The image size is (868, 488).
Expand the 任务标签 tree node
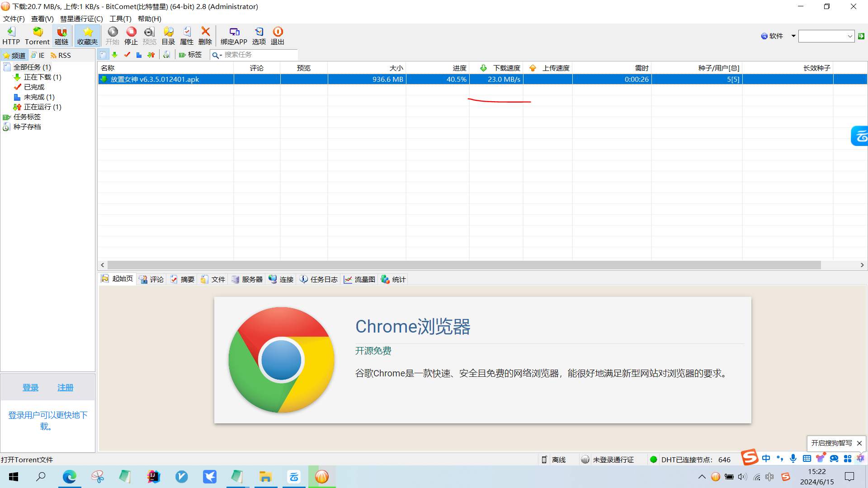[27, 117]
